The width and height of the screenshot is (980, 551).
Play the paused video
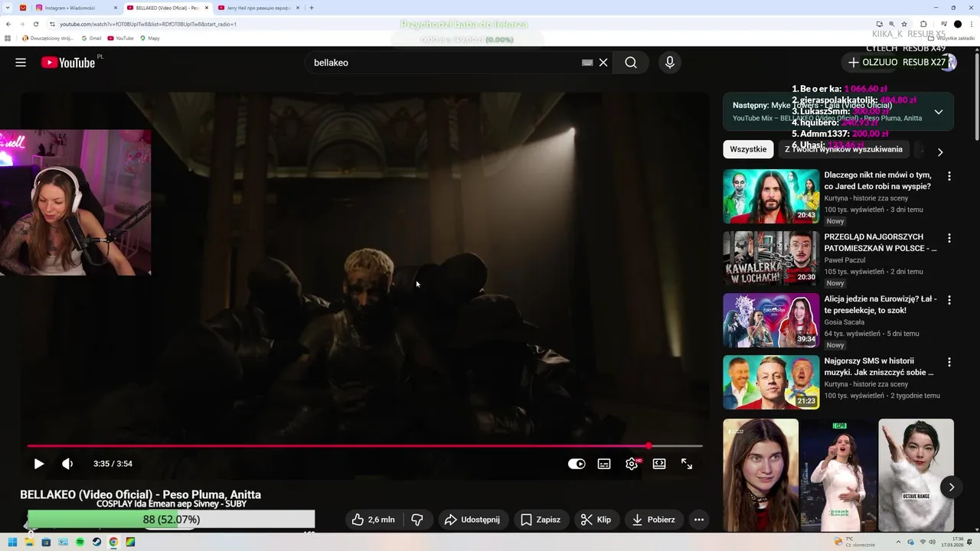point(39,464)
